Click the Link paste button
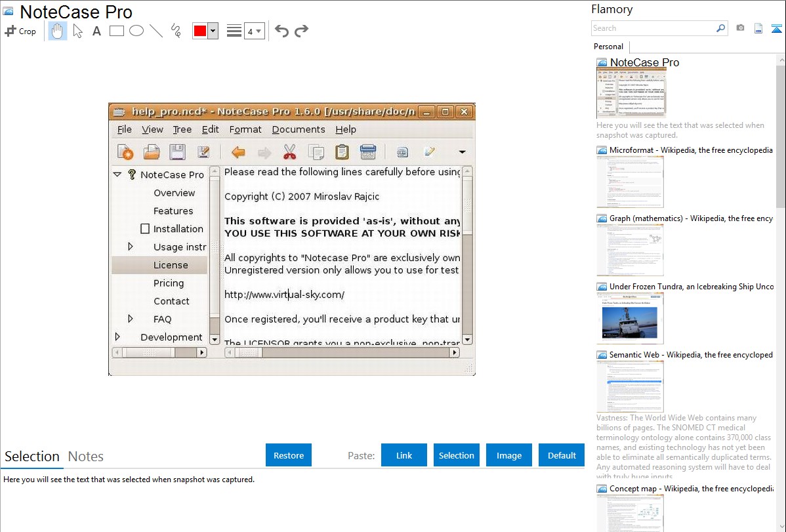 click(x=404, y=455)
